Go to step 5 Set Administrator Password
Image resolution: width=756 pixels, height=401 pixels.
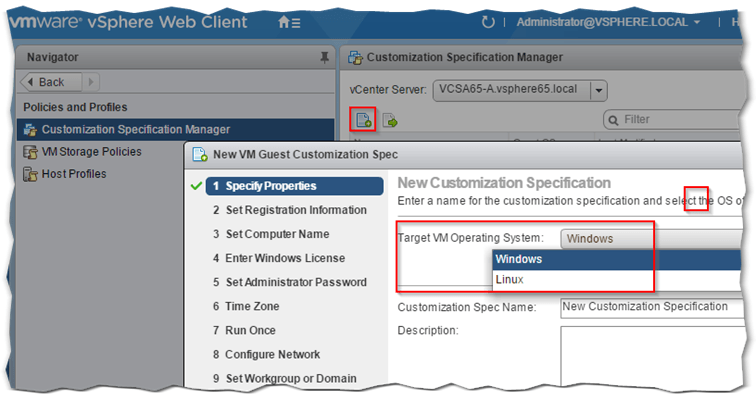(290, 282)
